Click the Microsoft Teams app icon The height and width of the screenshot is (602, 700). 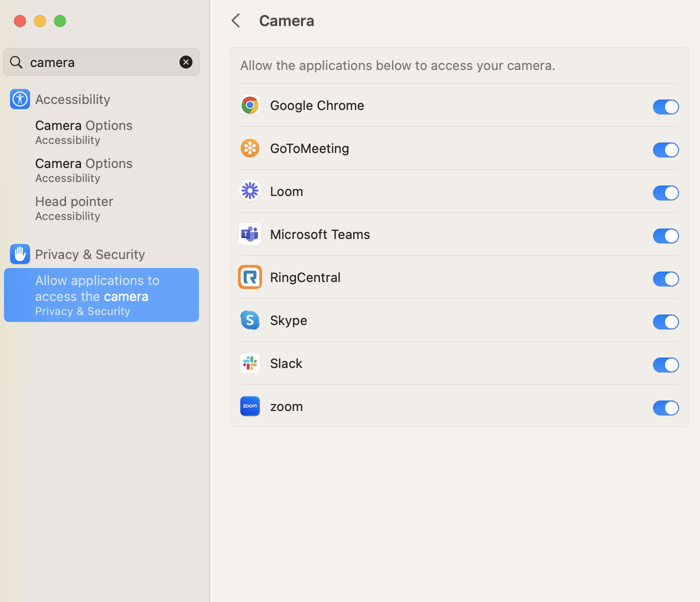click(250, 234)
